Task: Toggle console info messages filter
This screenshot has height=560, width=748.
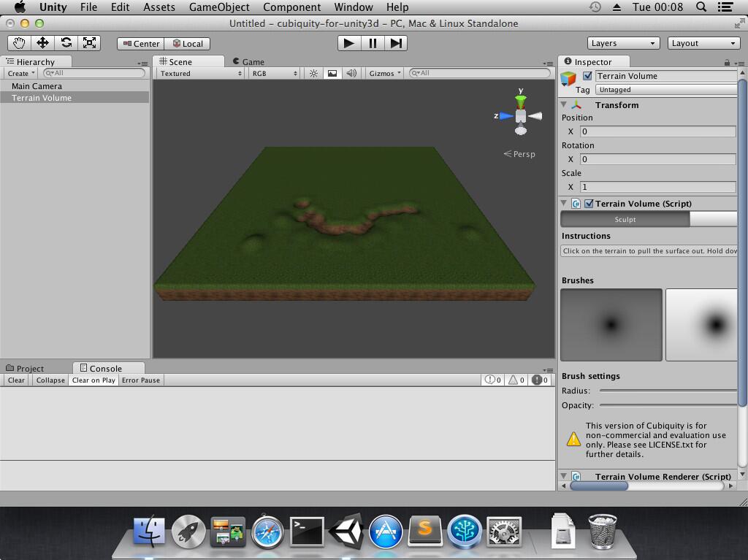Action: click(x=493, y=380)
